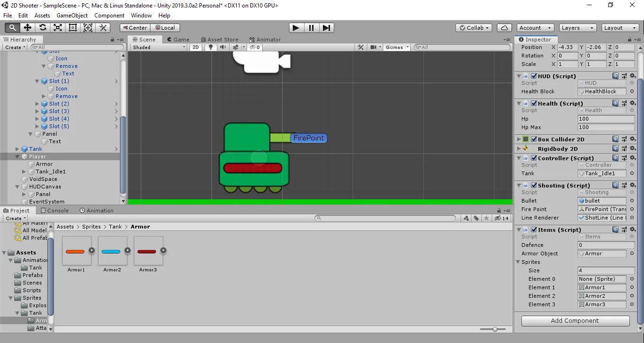This screenshot has width=644, height=343.
Task: Disable the Controller script checkbox
Action: click(534, 158)
